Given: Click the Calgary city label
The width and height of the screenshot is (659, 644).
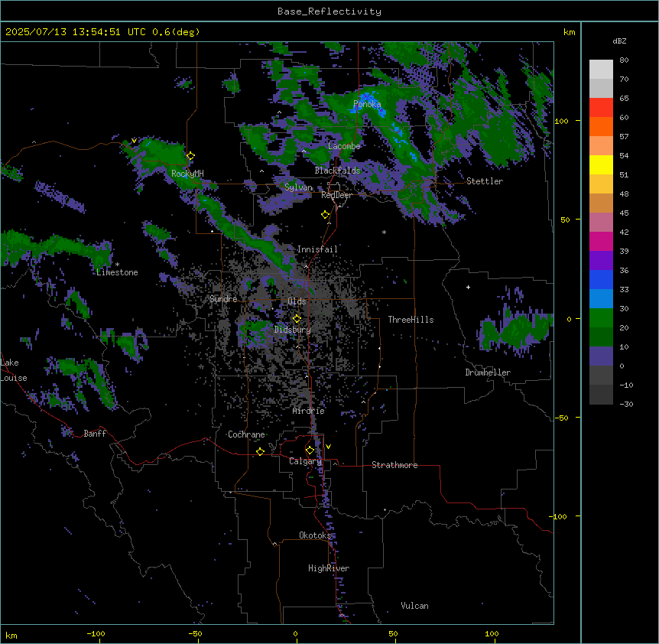Looking at the screenshot, I should click(x=305, y=461).
